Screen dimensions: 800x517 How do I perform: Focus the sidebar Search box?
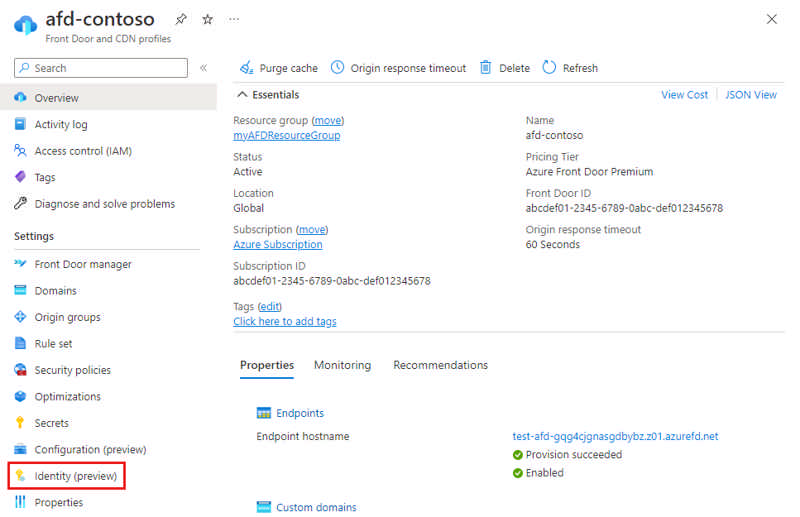pyautogui.click(x=101, y=68)
